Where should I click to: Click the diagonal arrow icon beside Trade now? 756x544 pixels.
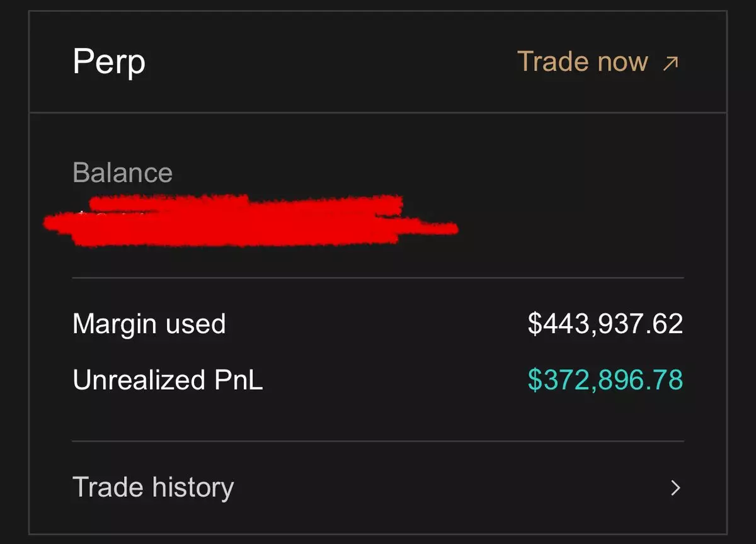671,62
